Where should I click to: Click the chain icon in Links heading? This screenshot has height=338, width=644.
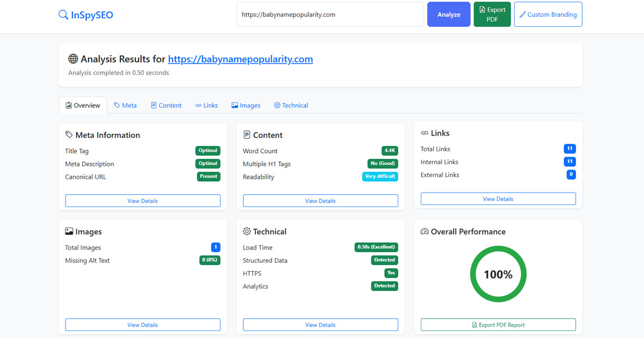click(425, 133)
